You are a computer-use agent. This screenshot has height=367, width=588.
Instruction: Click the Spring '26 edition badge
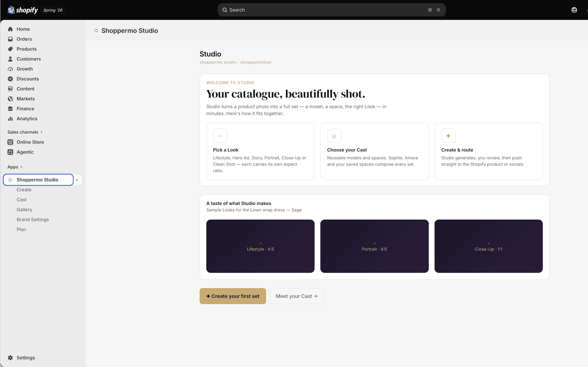pyautogui.click(x=53, y=10)
